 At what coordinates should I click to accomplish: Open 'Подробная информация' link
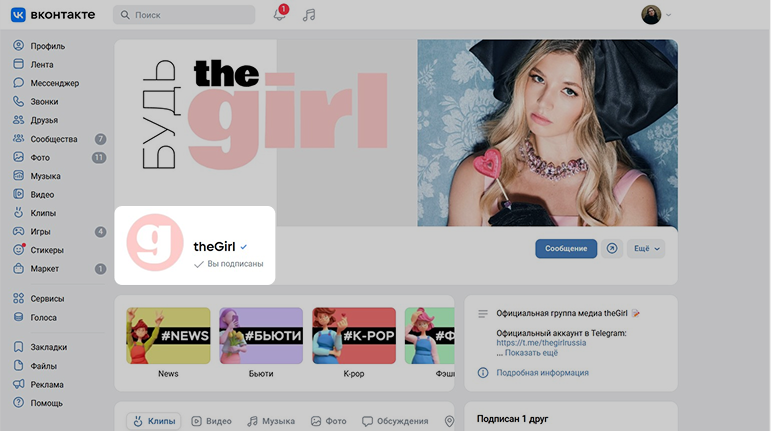(542, 373)
